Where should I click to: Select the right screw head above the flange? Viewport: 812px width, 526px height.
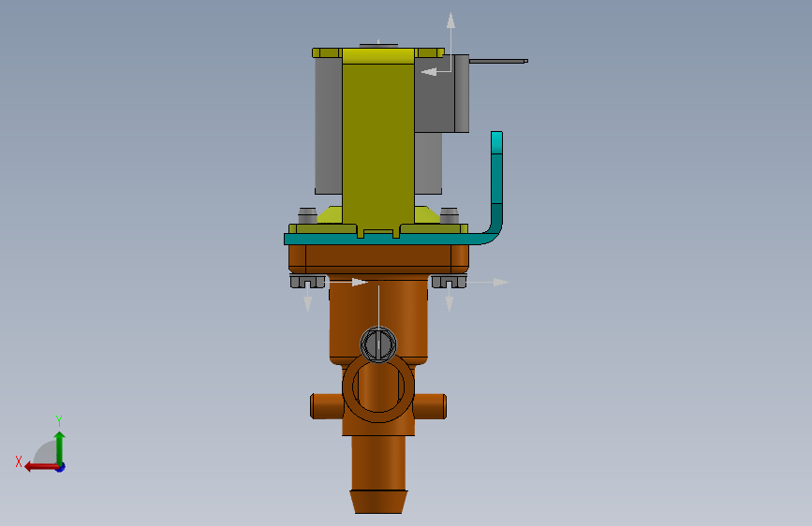click(449, 215)
